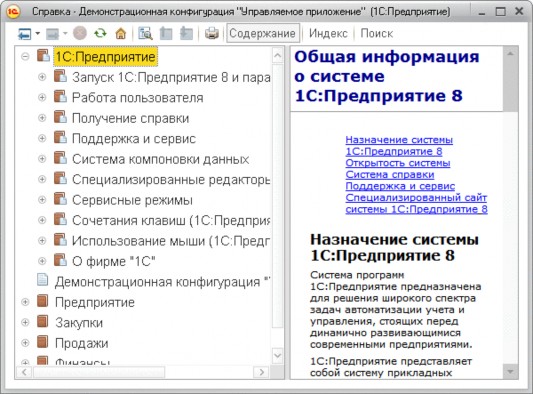Expand the О фирме "1С" node

click(x=42, y=261)
